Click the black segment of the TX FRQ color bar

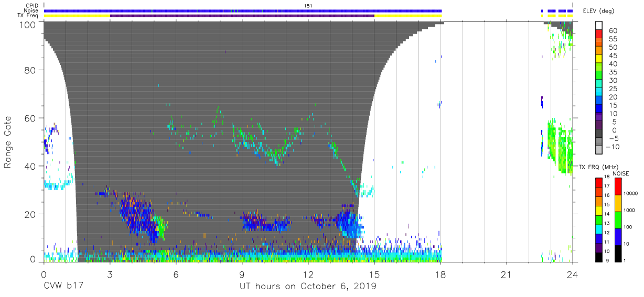click(x=599, y=257)
